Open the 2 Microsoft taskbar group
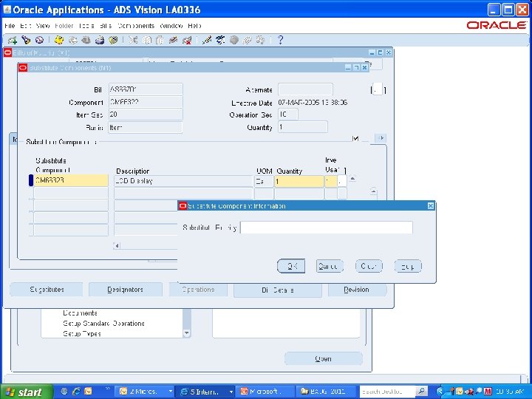Viewport: 532px width, 399px height. coord(145,392)
